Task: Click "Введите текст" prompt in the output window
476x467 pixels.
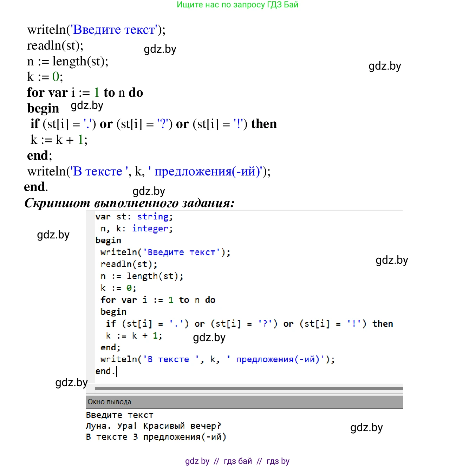Action: pos(119,415)
